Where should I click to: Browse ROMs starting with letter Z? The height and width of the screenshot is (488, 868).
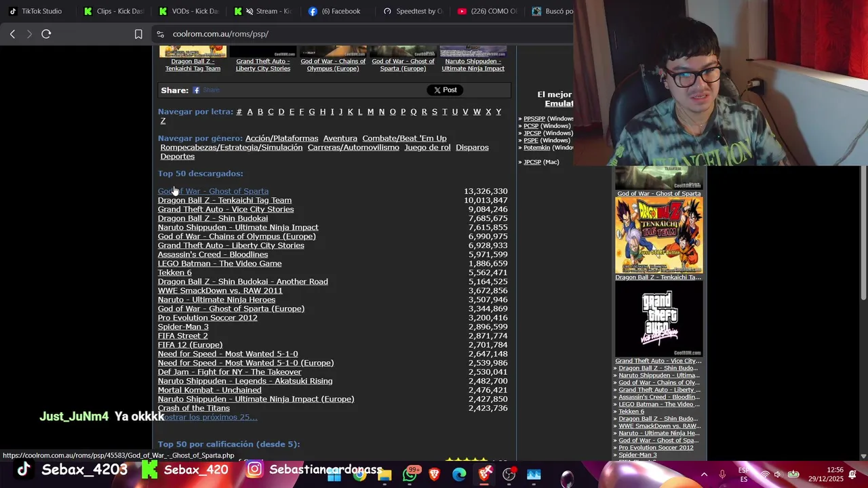click(163, 121)
